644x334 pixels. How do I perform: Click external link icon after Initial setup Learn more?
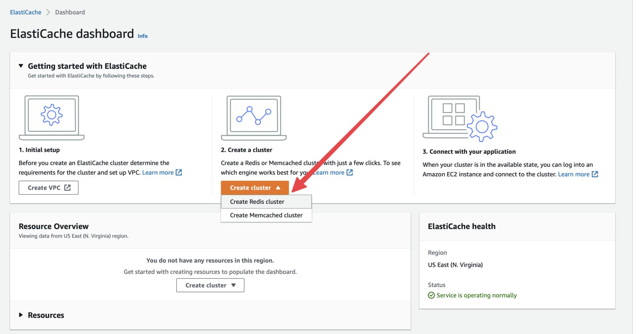tap(179, 172)
